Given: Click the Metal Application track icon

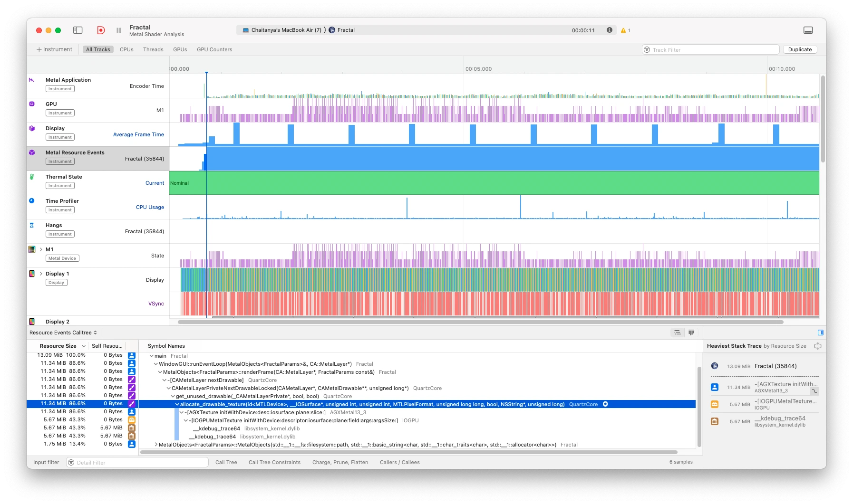Looking at the screenshot, I should point(32,80).
